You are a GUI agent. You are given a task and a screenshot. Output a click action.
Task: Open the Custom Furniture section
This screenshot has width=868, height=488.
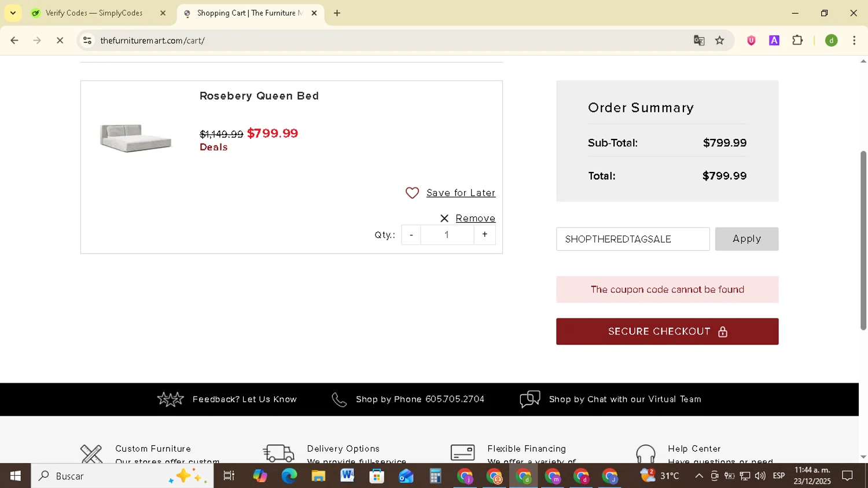pyautogui.click(x=153, y=449)
